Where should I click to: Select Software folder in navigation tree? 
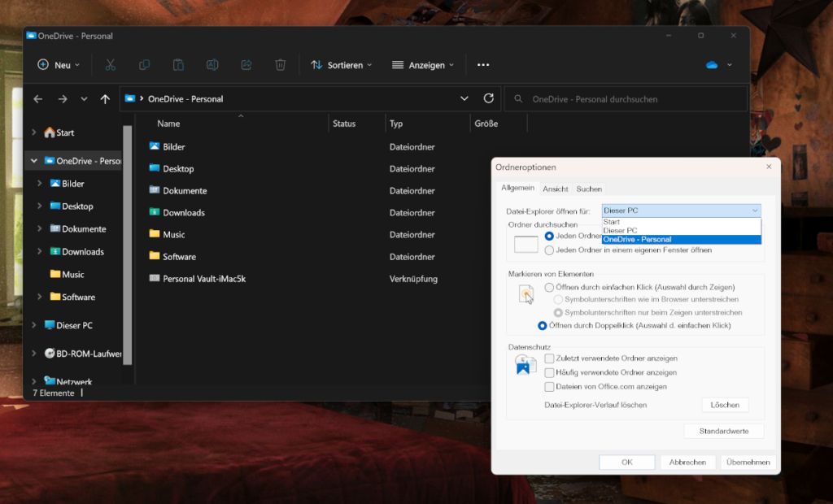click(72, 297)
